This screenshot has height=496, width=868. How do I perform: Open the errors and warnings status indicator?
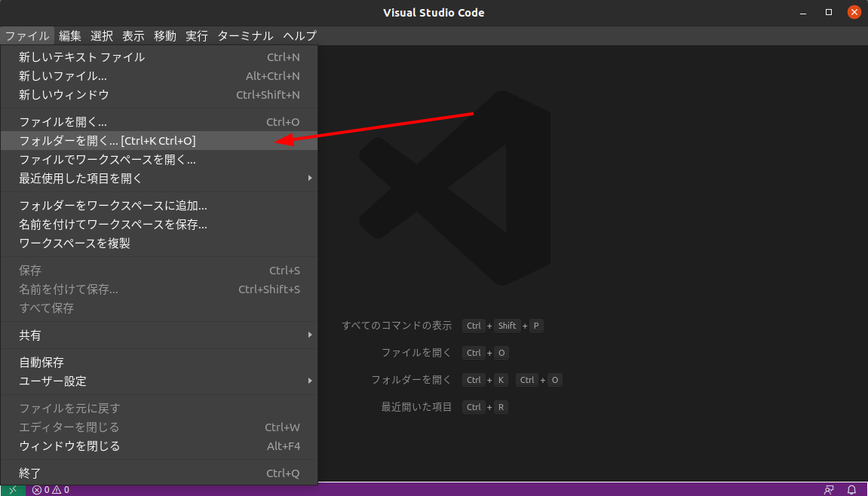tap(51, 489)
